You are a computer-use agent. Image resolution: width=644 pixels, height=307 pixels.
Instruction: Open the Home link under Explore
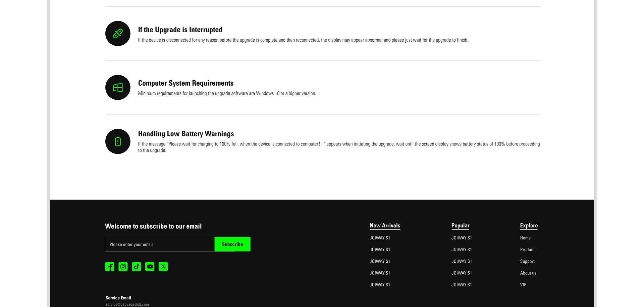[x=525, y=238]
